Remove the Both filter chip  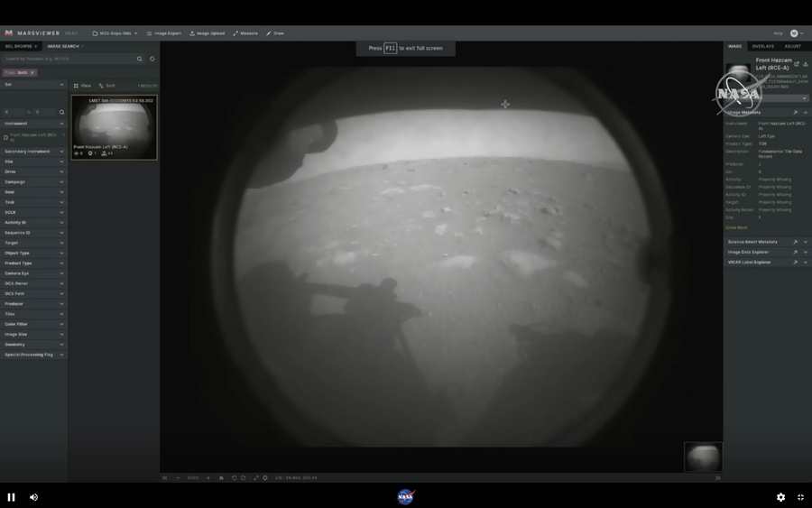[32, 73]
